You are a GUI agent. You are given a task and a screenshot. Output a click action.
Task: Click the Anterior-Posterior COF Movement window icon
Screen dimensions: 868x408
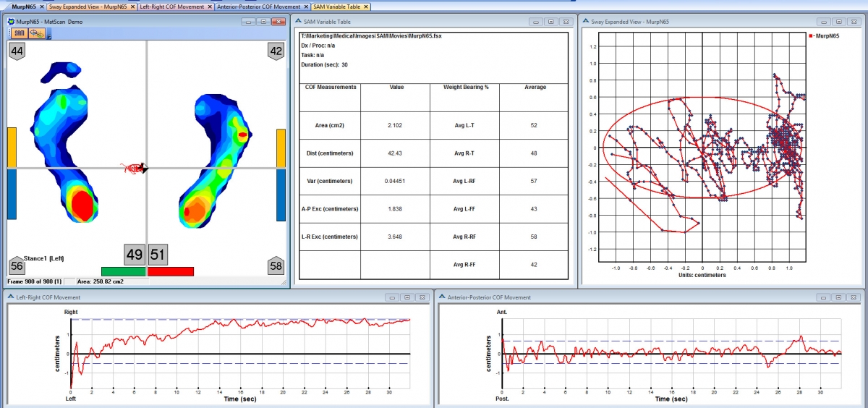[441, 297]
